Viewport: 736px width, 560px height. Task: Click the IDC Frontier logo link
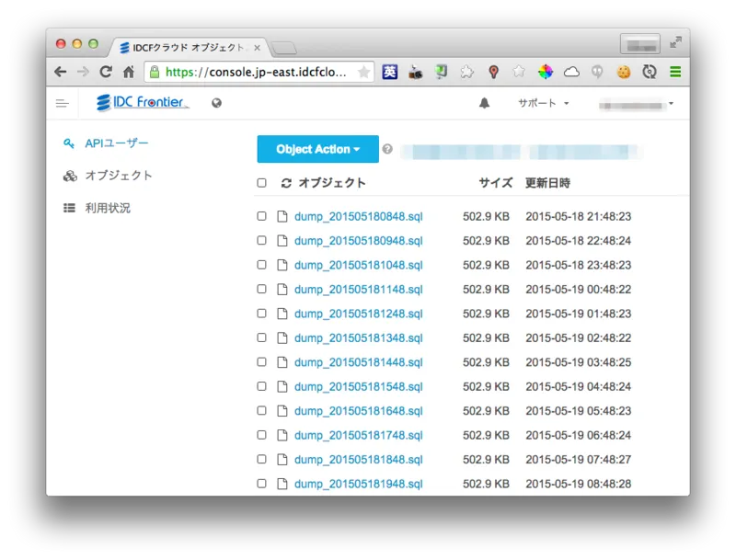[143, 103]
